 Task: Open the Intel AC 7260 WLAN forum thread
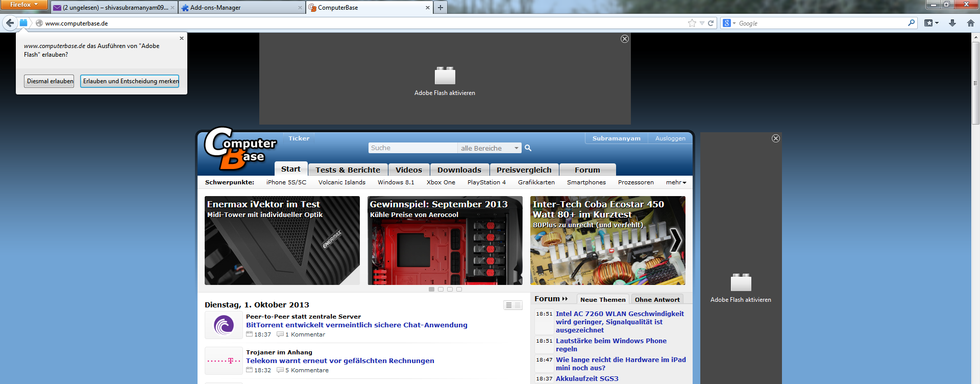click(x=620, y=322)
